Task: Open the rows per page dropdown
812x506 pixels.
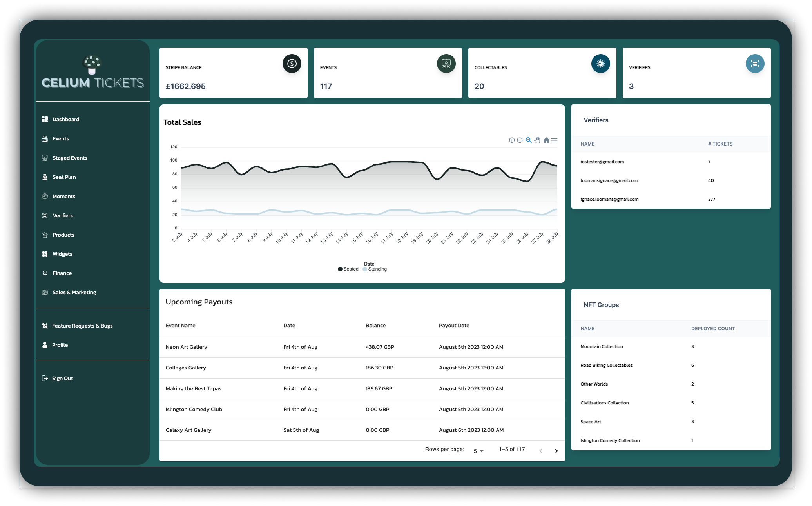Action: click(x=478, y=451)
